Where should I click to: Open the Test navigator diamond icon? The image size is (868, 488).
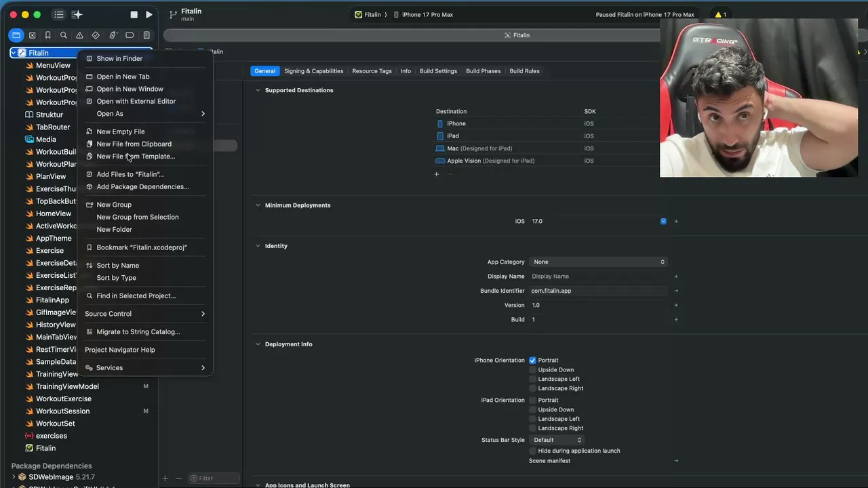[96, 35]
